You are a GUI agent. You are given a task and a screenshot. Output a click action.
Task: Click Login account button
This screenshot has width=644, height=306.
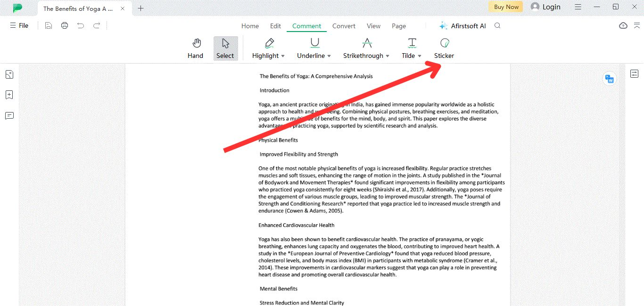click(x=545, y=7)
